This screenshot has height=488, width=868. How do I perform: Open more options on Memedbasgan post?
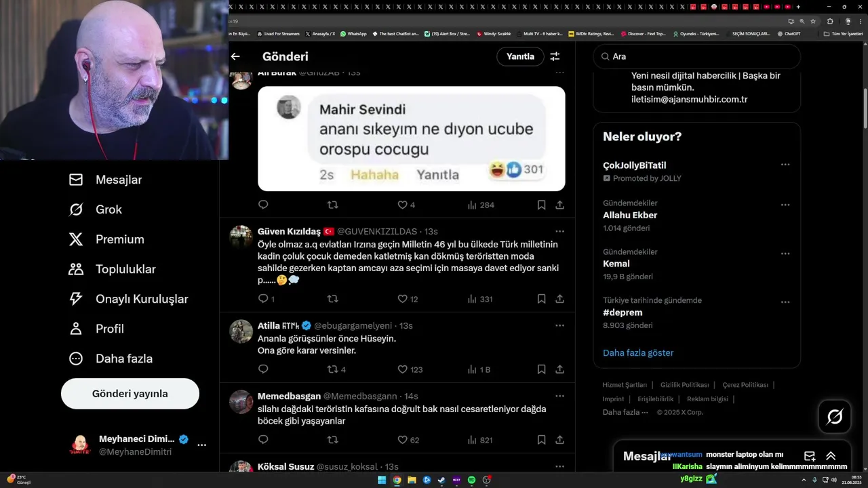[x=559, y=396]
